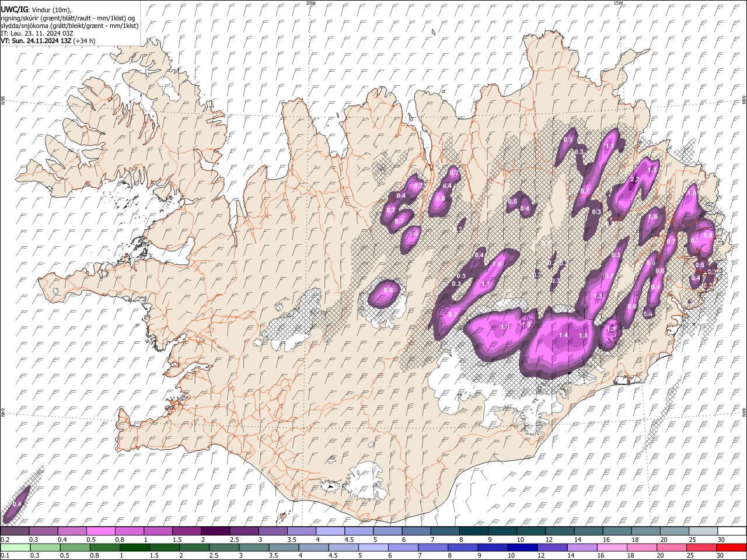Pick the lavender 4 snow legend swatch
747x560 pixels.
[329, 531]
